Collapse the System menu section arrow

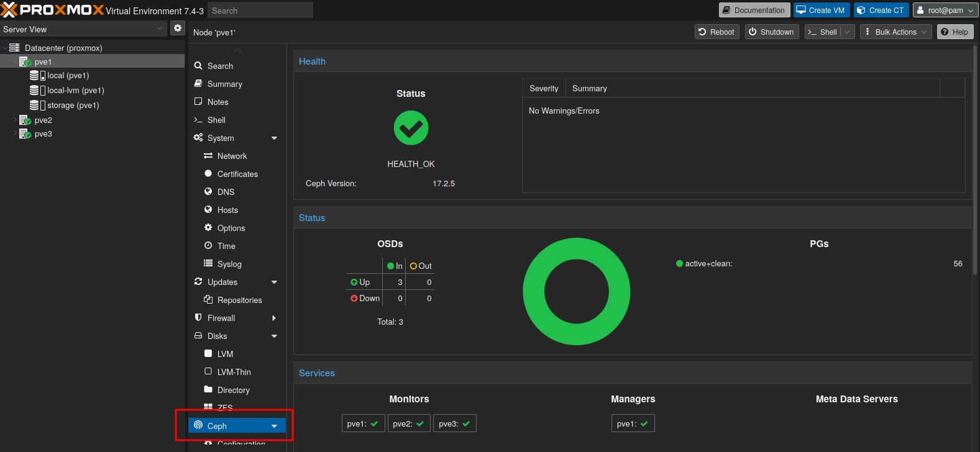275,138
